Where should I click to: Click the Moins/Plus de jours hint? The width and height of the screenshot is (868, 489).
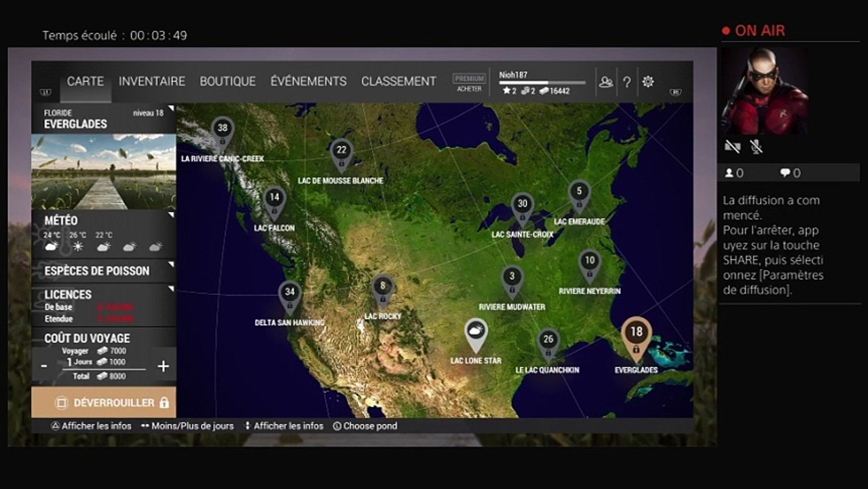[187, 426]
